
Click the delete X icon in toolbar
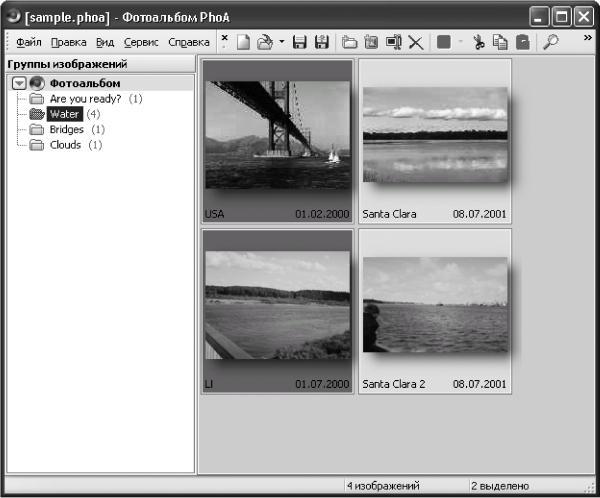point(416,42)
